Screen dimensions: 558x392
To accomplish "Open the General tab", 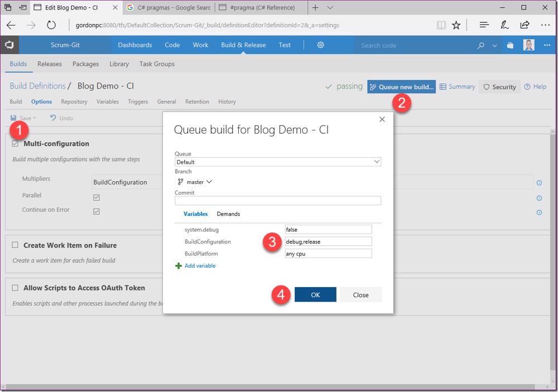I will 166,101.
